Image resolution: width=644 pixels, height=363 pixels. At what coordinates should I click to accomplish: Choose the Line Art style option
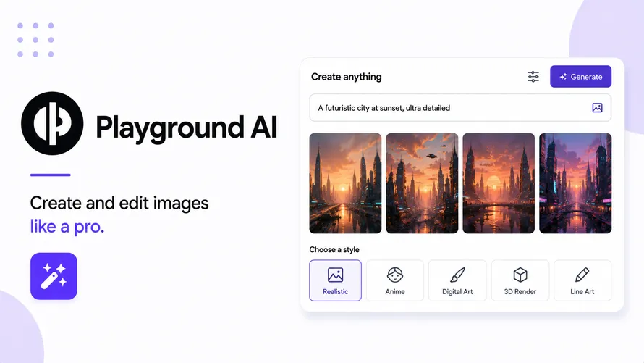[x=582, y=280]
